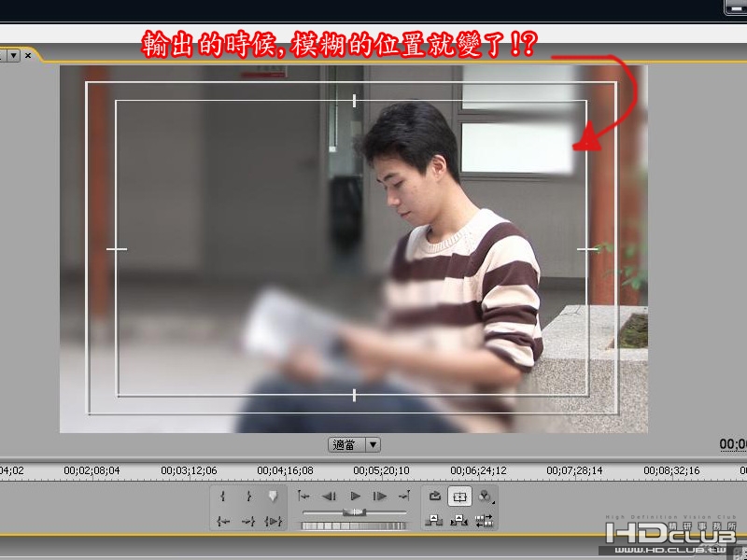Click timecode 00;06;24;12 on the ruler
This screenshot has height=560, width=747.
478,470
